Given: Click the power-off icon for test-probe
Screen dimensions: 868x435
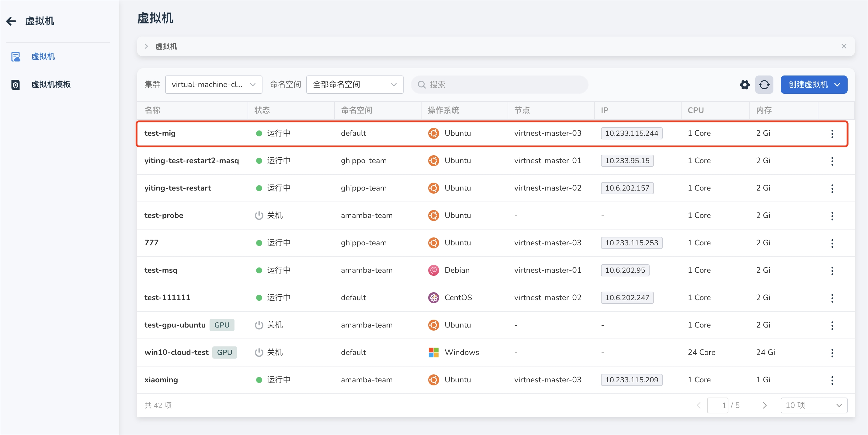Looking at the screenshot, I should 259,215.
